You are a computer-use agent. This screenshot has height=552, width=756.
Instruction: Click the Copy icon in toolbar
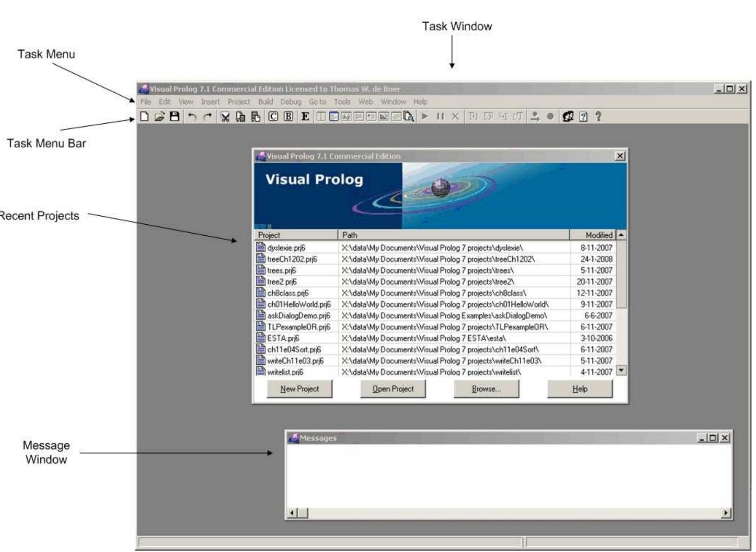pos(240,117)
